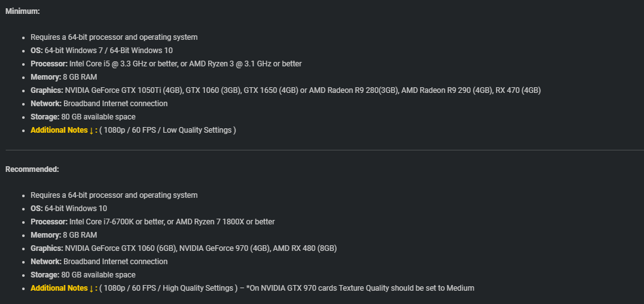This screenshot has height=304, width=644.
Task: Click the minimum Storage label
Action: pos(45,117)
